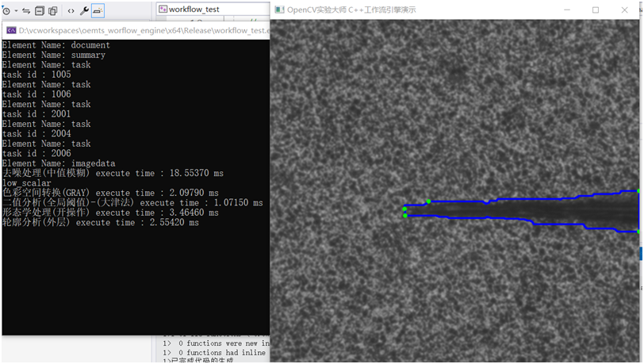Image resolution: width=644 pixels, height=364 pixels.
Task: Click the 'task id : 1005' line
Action: [36, 75]
